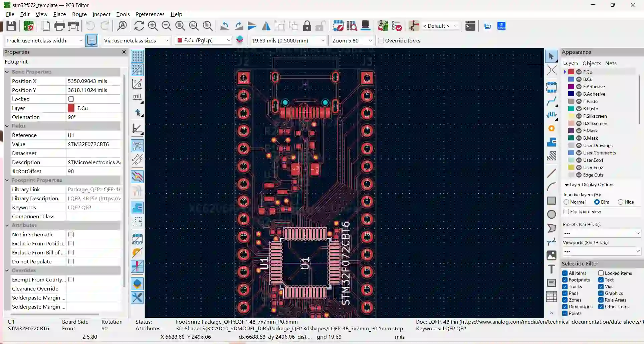Click the Print icon
The height and width of the screenshot is (344, 644).
(59, 26)
